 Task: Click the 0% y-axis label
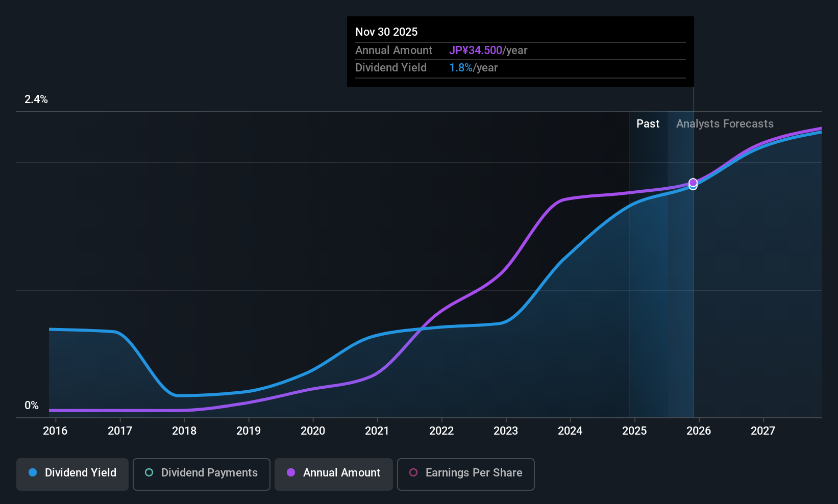(32, 405)
